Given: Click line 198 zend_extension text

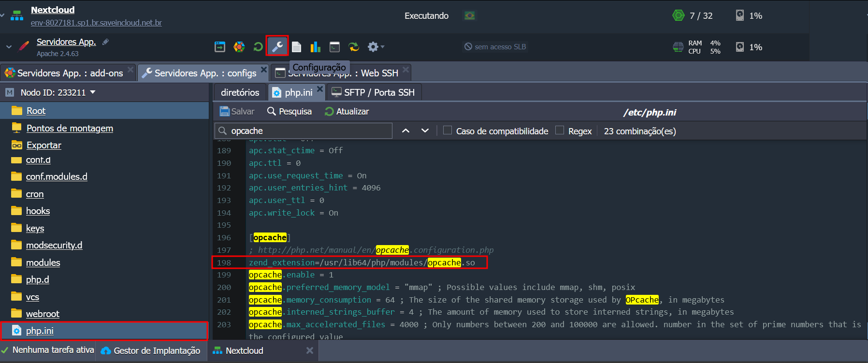Looking at the screenshot, I should 362,262.
